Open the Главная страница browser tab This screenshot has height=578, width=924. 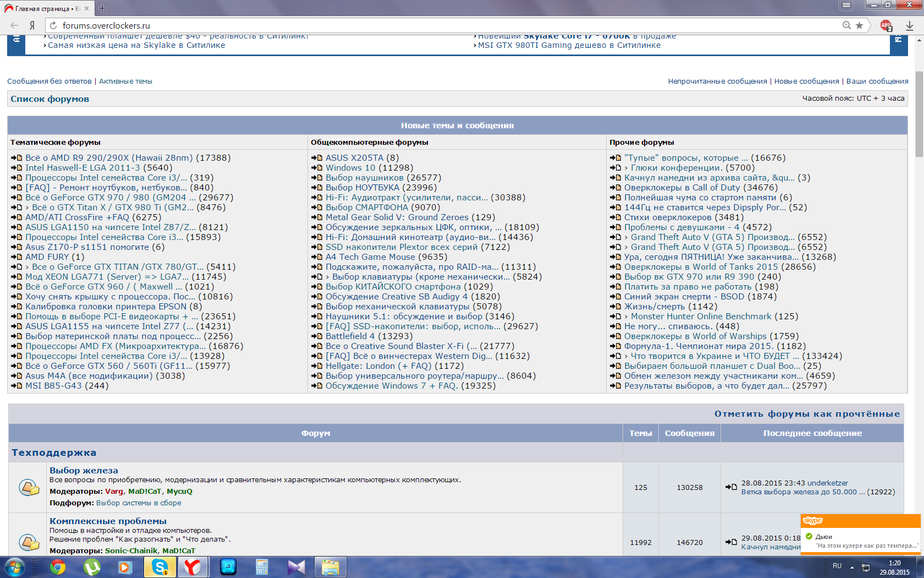pyautogui.click(x=46, y=9)
